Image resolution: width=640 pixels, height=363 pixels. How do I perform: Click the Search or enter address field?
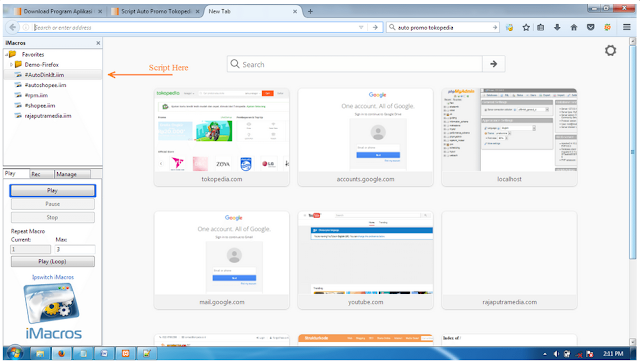[x=196, y=27]
